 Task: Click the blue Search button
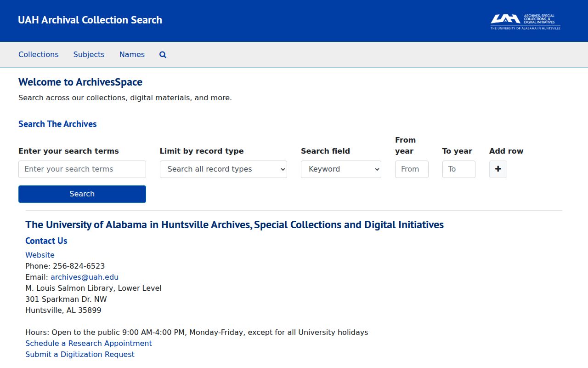82,194
